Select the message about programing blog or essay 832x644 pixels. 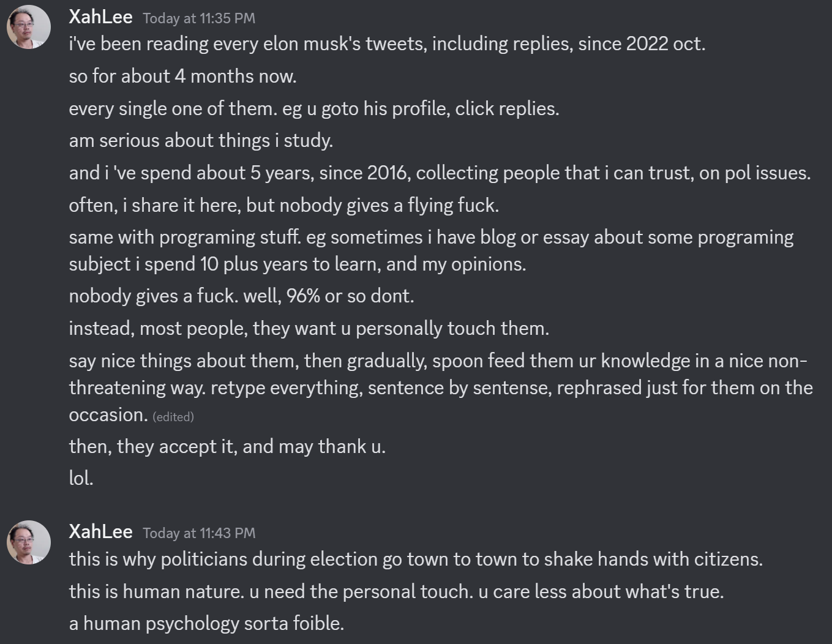pyautogui.click(x=430, y=238)
